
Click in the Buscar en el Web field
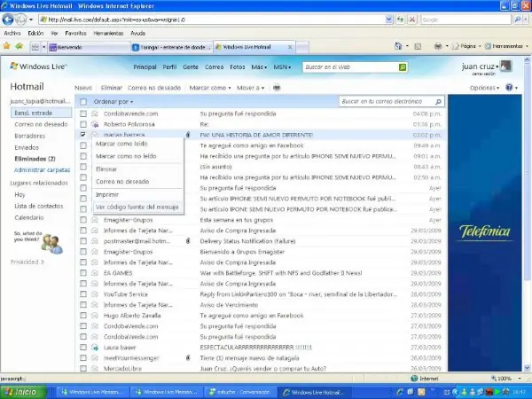[351, 67]
